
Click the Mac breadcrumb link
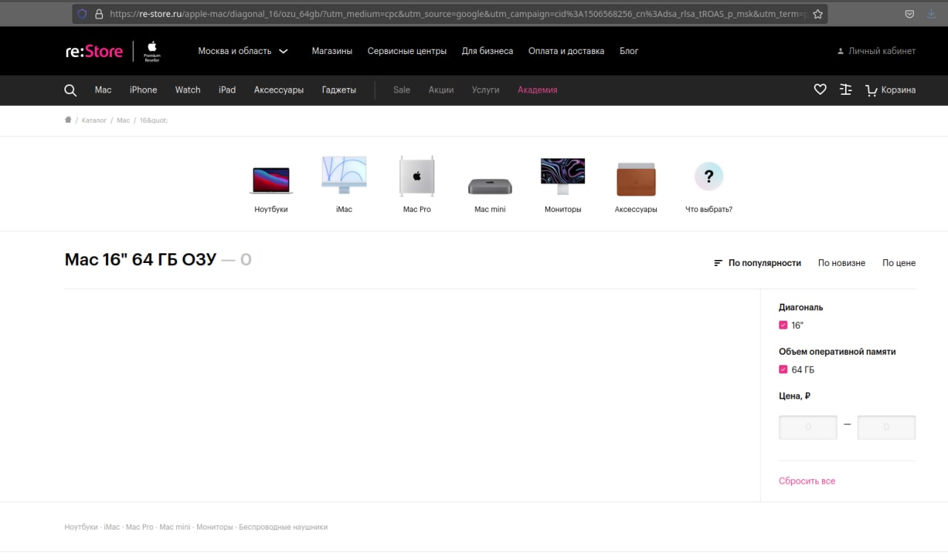[123, 120]
